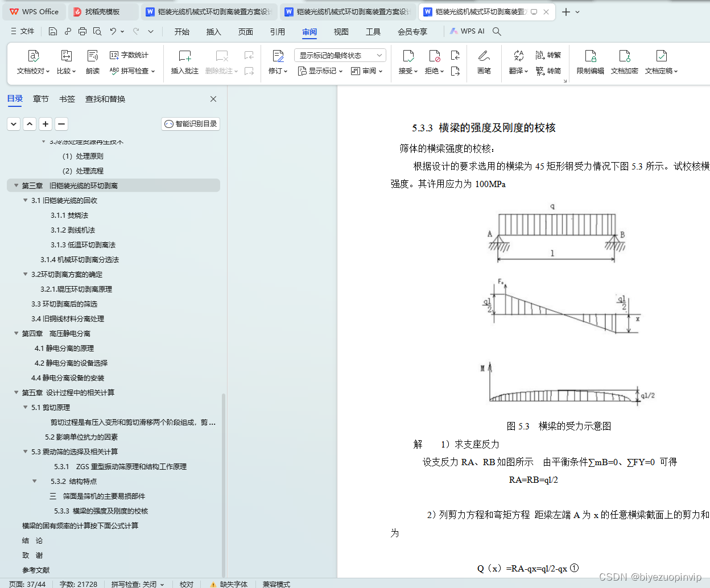Click 字数: 21728 in status bar
Screen dimensions: 710x588
(79, 584)
